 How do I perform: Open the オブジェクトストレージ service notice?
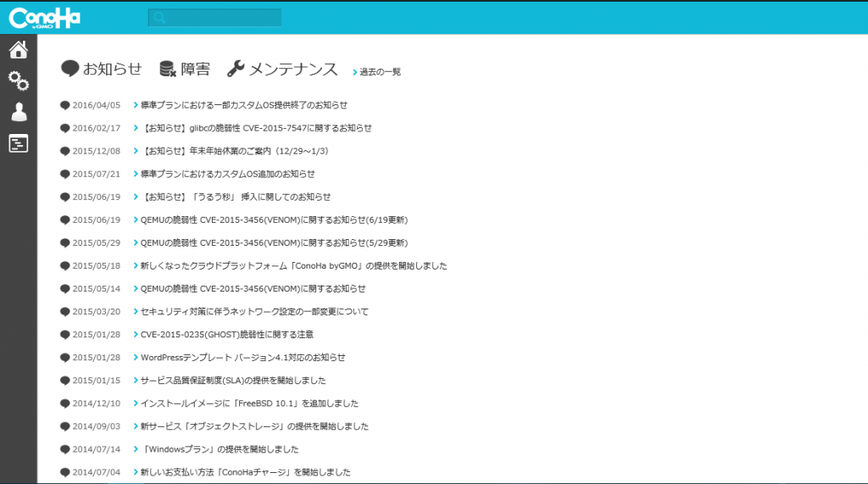[254, 426]
